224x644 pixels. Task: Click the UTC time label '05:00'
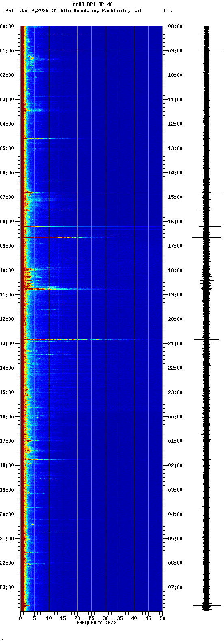175,539
